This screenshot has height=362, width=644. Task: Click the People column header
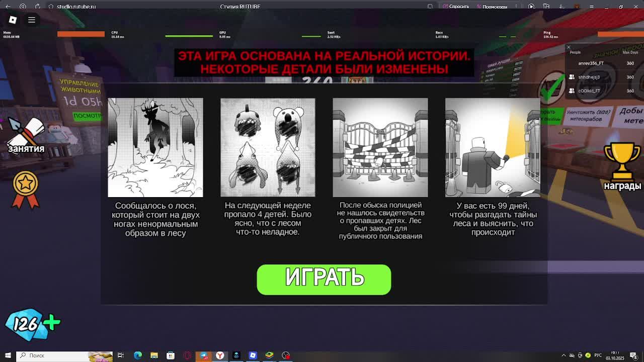point(575,52)
